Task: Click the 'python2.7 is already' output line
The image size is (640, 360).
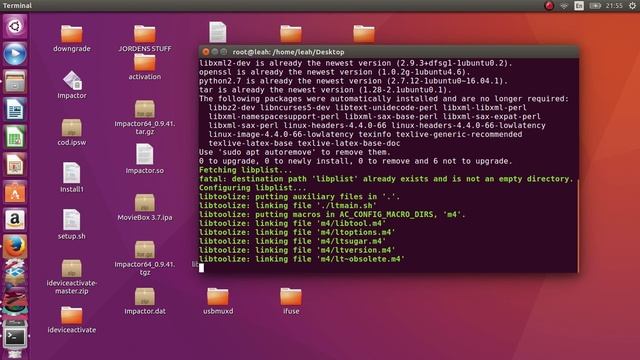Action: [353, 81]
